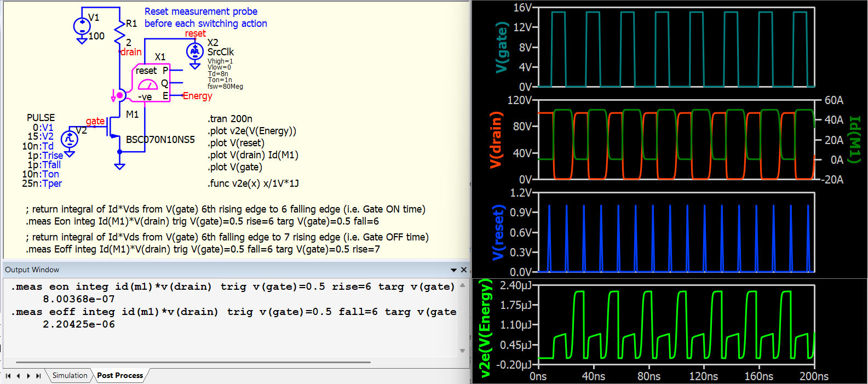Click the R1 resistor symbol
868x384 pixels.
(x=119, y=33)
